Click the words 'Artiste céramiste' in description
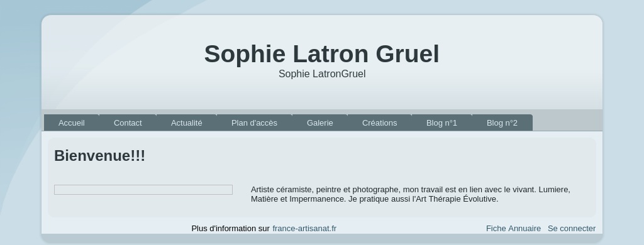 point(278,190)
